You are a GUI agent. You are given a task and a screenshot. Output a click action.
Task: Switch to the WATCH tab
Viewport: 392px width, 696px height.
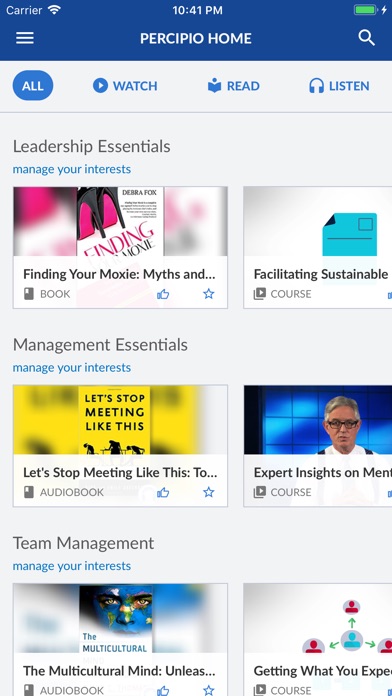pos(125,86)
